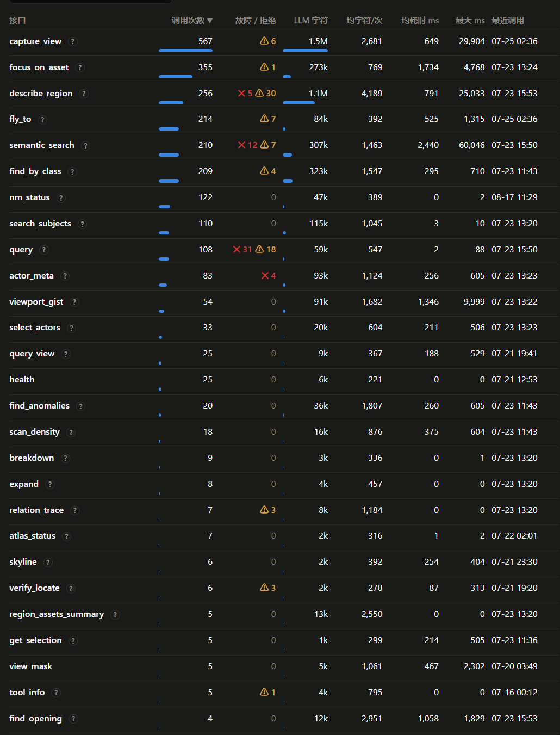Click the question mark beside find_anomalies
560x735 pixels.
80,406
